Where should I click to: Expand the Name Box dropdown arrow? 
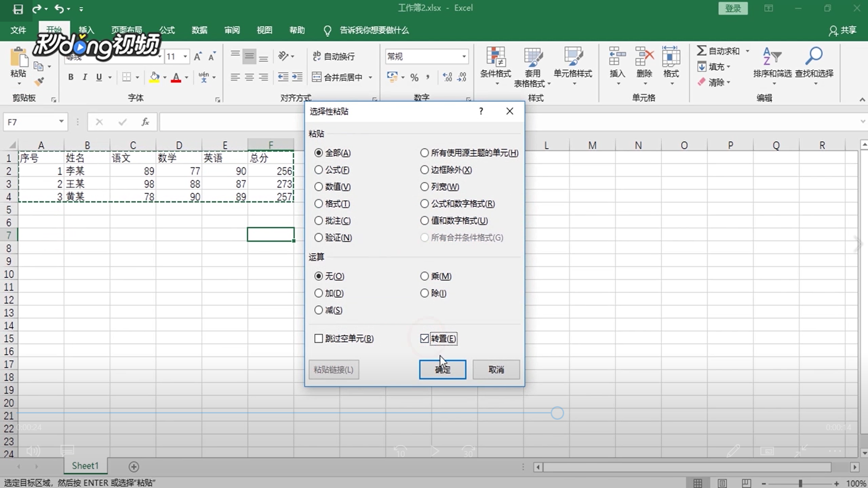tap(61, 122)
